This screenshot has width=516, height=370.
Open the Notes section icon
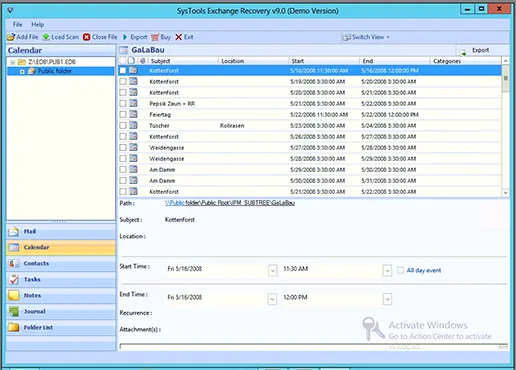[x=14, y=295]
